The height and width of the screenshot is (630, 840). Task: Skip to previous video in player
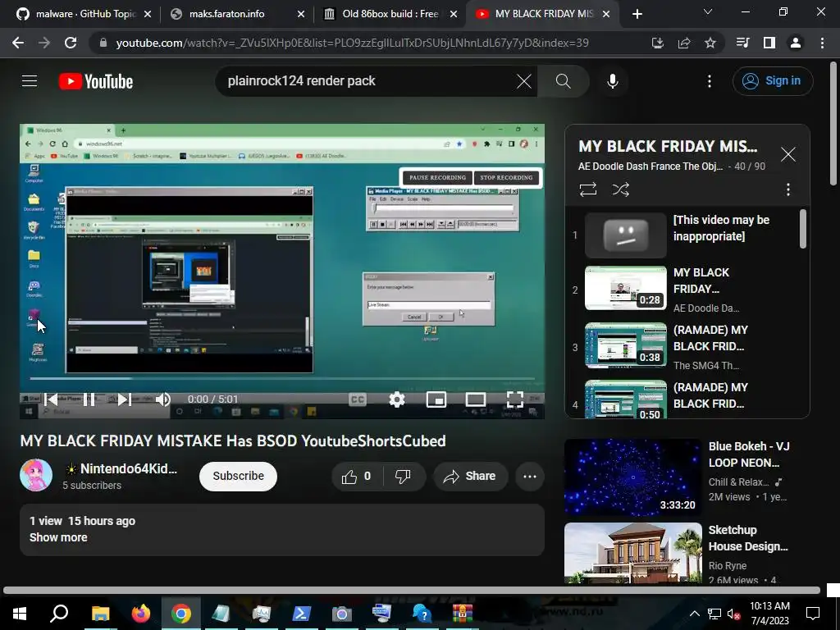click(x=52, y=399)
